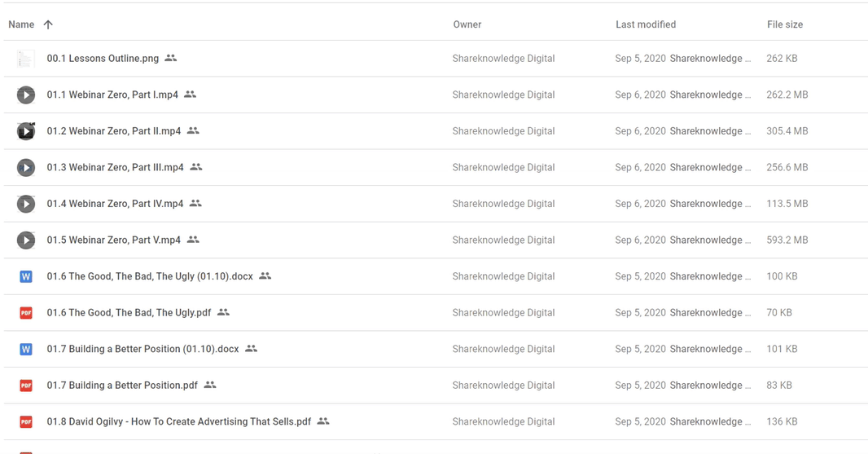Image resolution: width=868 pixels, height=454 pixels.
Task: Click the video thumbnail for 01.2 Webinar Zero Part II
Action: 25,131
